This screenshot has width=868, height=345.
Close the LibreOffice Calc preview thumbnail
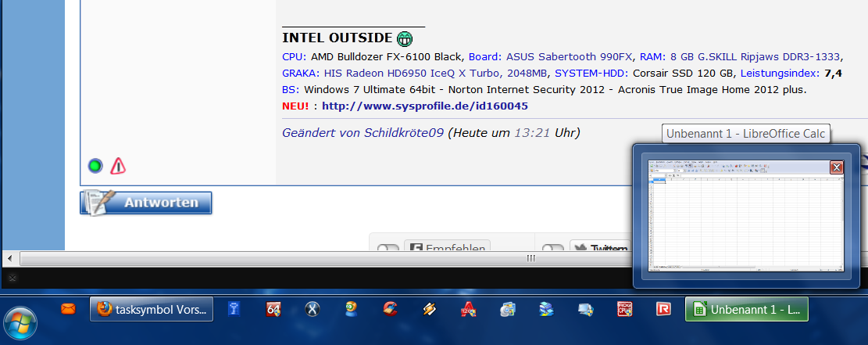(x=837, y=167)
